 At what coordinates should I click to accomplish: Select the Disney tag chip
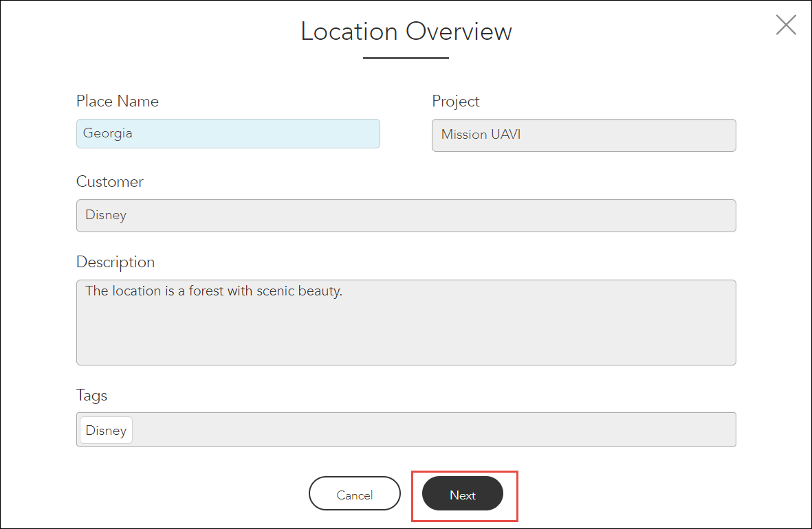(x=106, y=430)
